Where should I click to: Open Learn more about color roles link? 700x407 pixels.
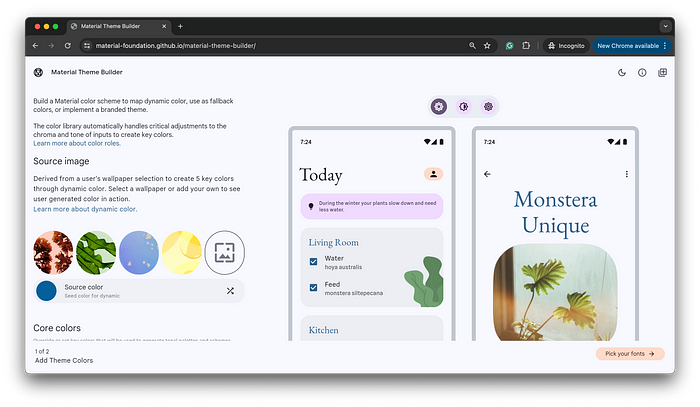77,143
